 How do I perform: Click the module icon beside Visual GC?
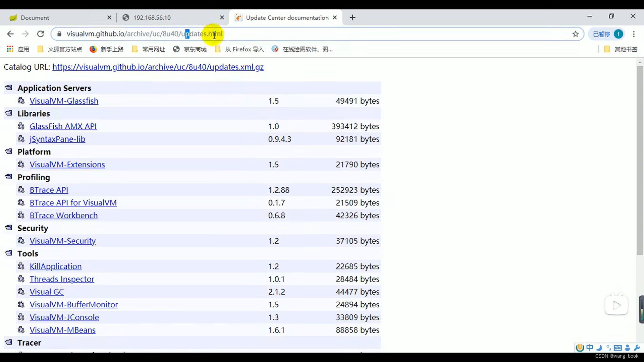(21, 292)
